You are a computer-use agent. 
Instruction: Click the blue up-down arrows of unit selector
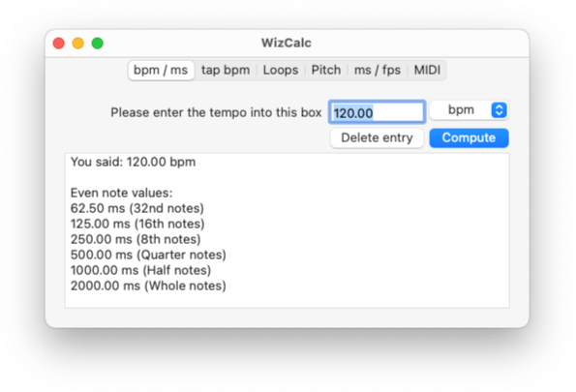[x=499, y=110]
